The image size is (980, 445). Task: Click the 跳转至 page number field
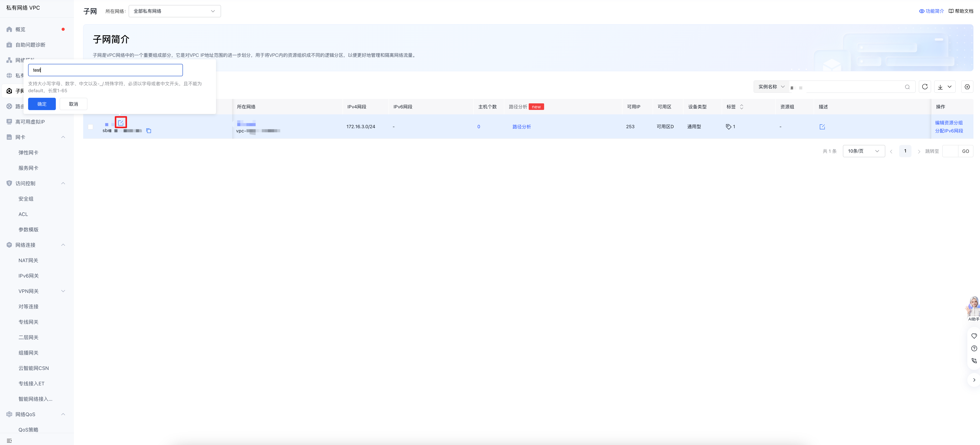(x=950, y=151)
